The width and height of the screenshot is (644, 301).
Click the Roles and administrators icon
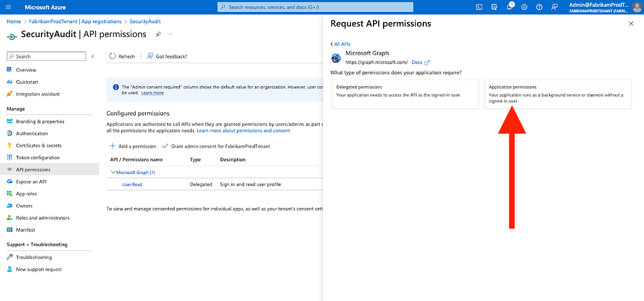click(9, 217)
